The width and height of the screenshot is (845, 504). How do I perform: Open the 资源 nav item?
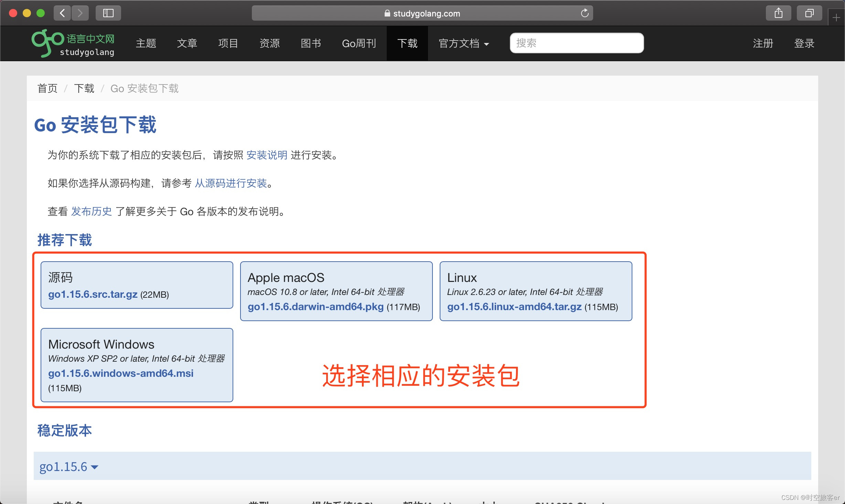click(269, 43)
